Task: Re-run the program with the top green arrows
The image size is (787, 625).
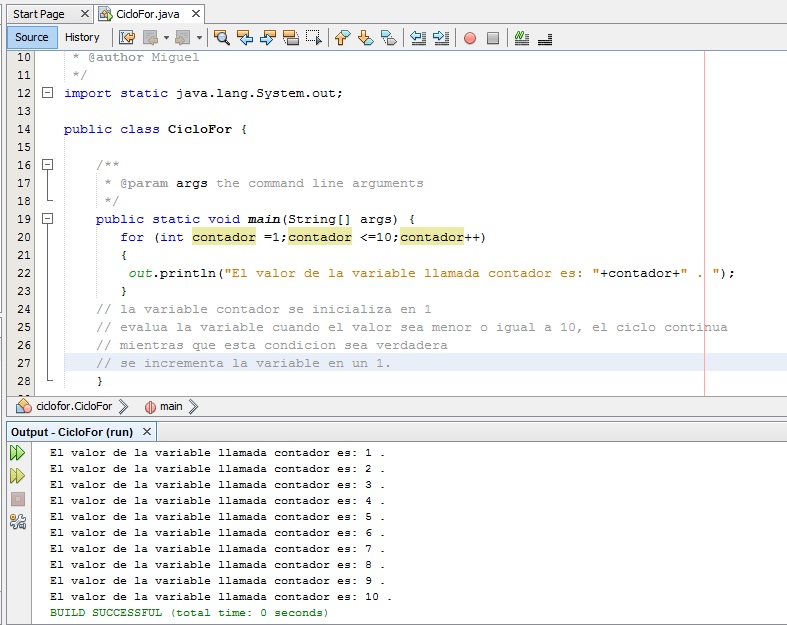Action: (17, 453)
